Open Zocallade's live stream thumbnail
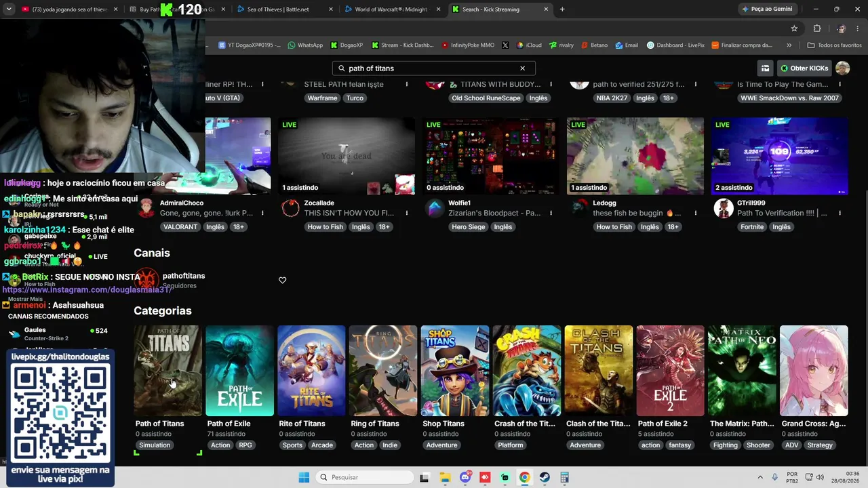Viewport: 868px width, 488px height. coord(347,157)
